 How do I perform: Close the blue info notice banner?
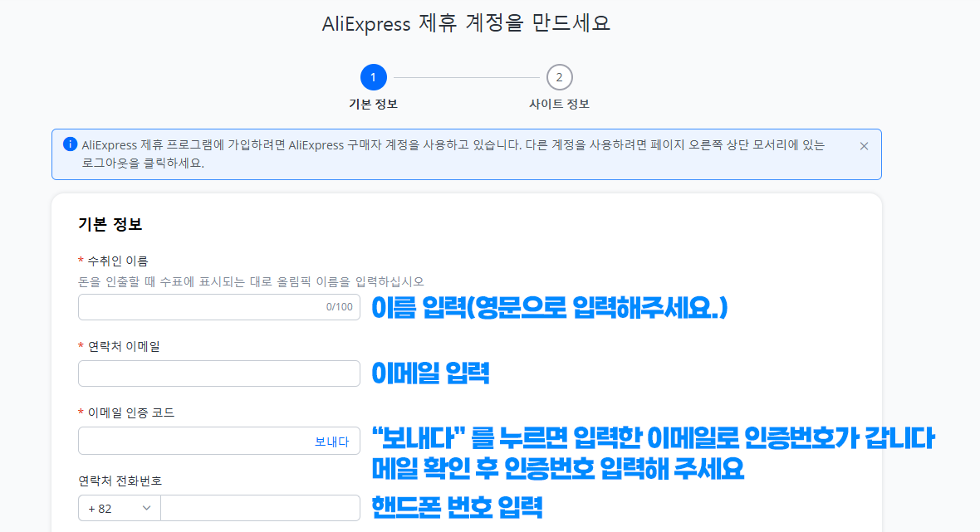[x=864, y=146]
